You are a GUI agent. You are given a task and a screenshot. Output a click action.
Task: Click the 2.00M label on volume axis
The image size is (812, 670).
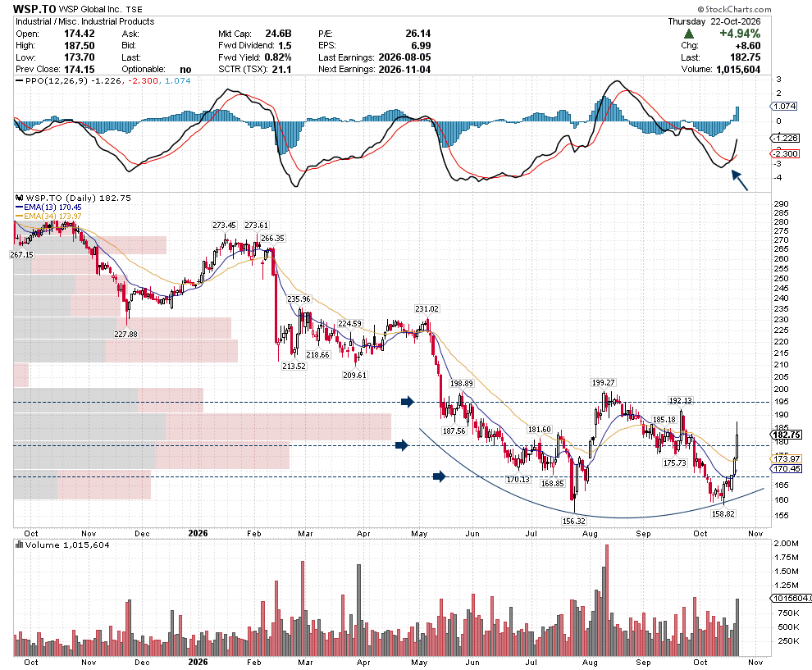tap(786, 543)
